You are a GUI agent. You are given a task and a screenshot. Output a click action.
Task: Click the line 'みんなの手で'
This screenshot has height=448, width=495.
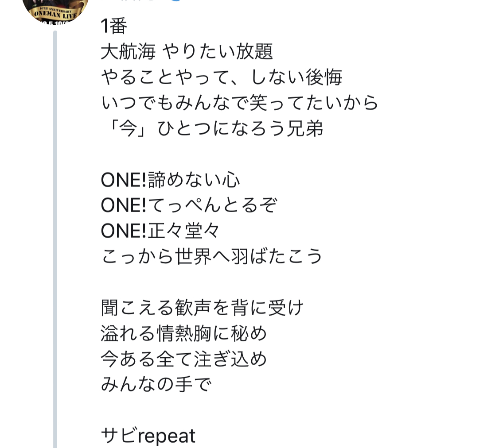156,384
